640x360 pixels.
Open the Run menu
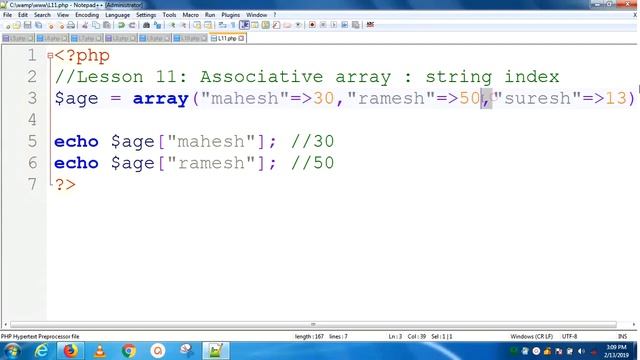point(210,15)
